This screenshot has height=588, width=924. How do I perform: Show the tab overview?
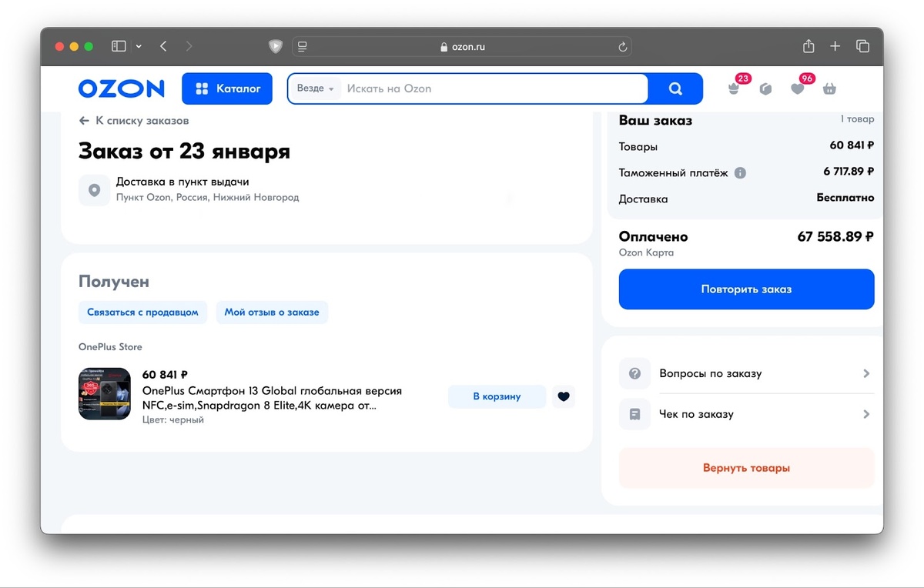[862, 46]
